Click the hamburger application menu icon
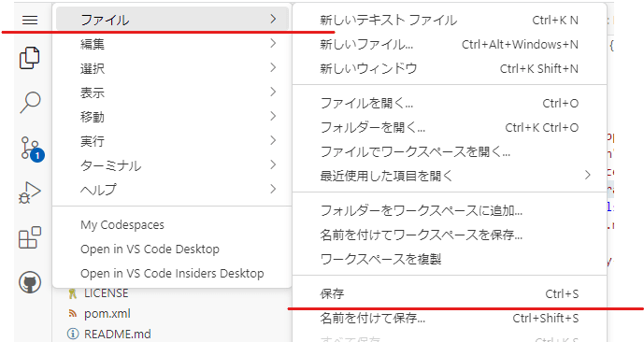The width and height of the screenshot is (644, 342). pos(30,20)
